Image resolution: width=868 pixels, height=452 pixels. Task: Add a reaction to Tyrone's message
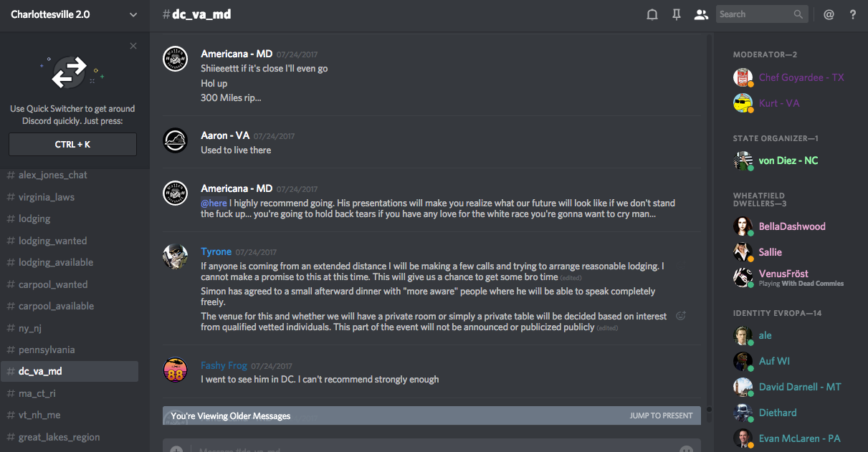pos(681,315)
